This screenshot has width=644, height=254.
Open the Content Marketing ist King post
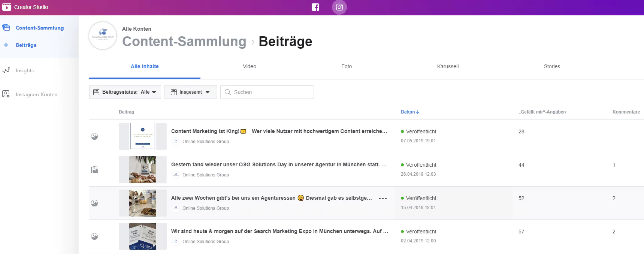pyautogui.click(x=279, y=131)
